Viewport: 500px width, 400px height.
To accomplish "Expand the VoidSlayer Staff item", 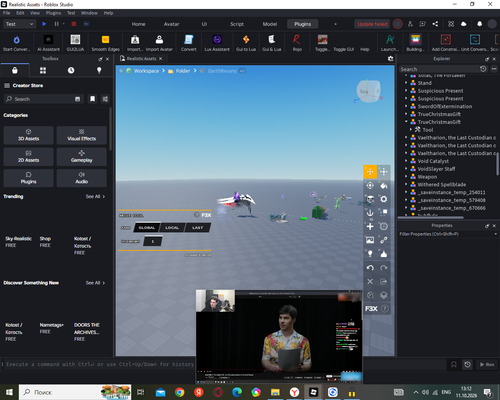I will (406, 169).
